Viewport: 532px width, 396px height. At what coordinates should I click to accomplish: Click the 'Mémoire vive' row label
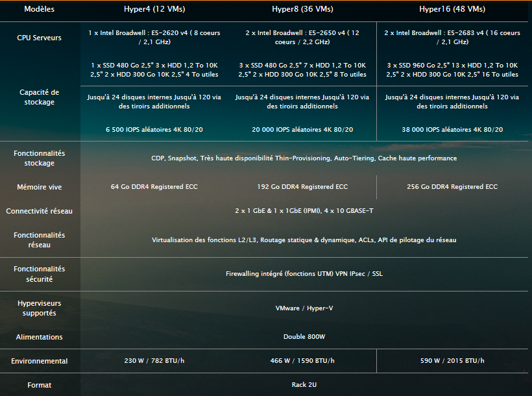pos(40,187)
